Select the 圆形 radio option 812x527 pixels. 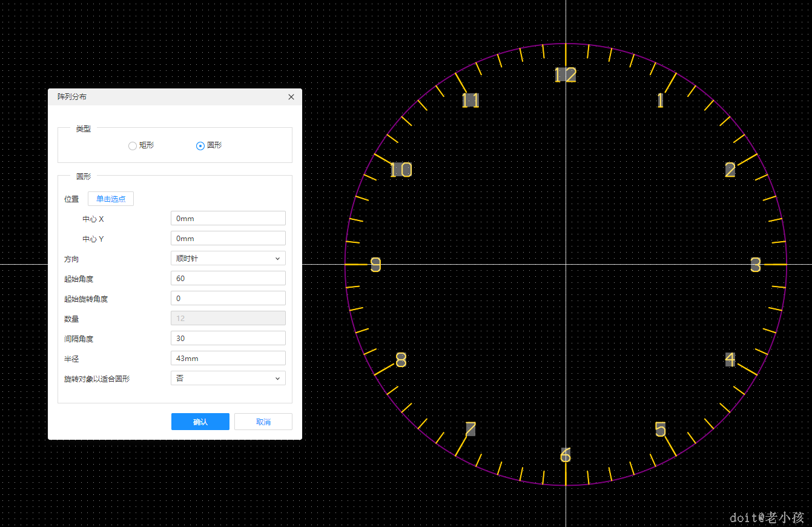pos(208,145)
